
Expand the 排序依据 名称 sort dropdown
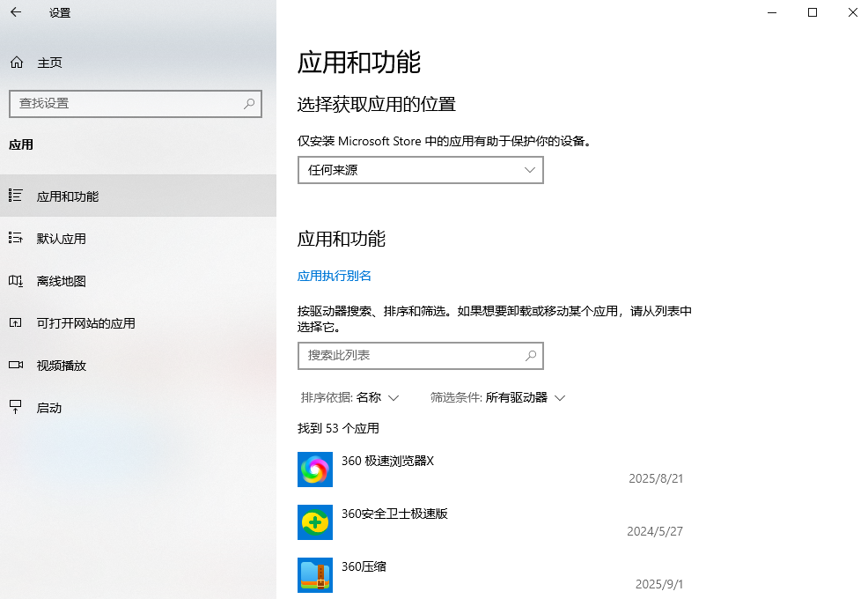350,397
